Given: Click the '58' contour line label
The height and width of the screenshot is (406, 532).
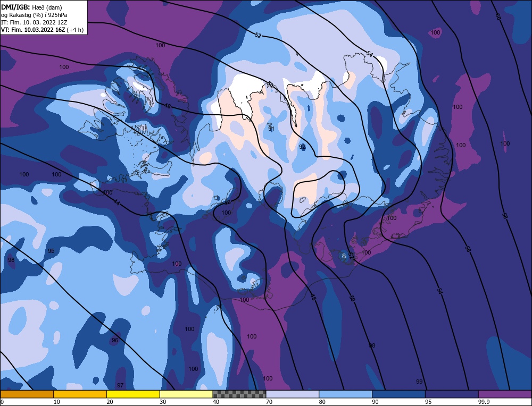Looking at the screenshot, I should click(x=505, y=216).
